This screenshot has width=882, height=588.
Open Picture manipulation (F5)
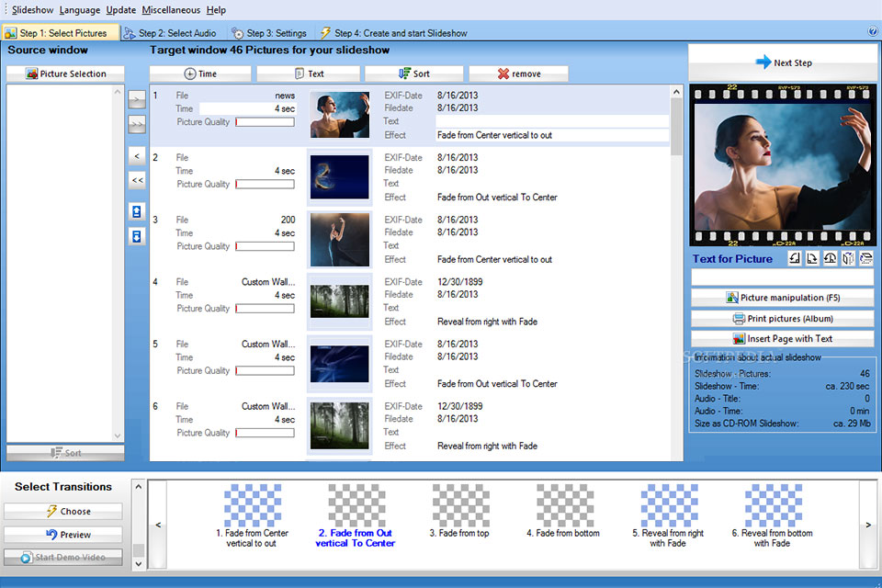click(x=783, y=298)
